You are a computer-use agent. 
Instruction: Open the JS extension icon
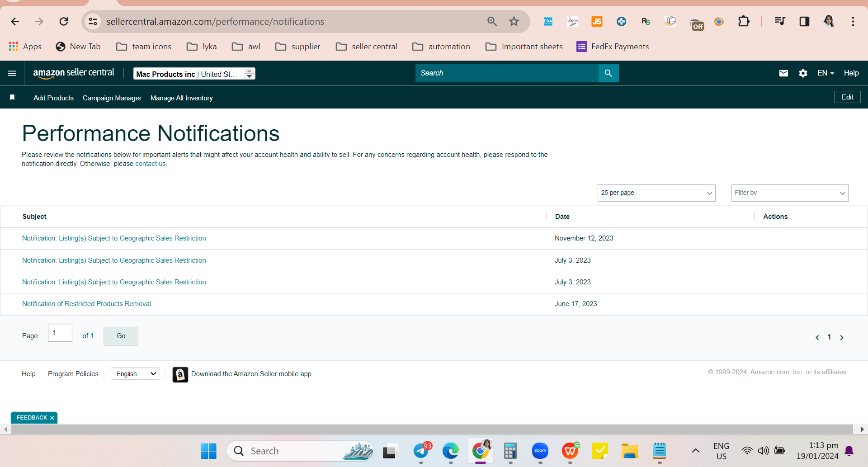tap(597, 21)
